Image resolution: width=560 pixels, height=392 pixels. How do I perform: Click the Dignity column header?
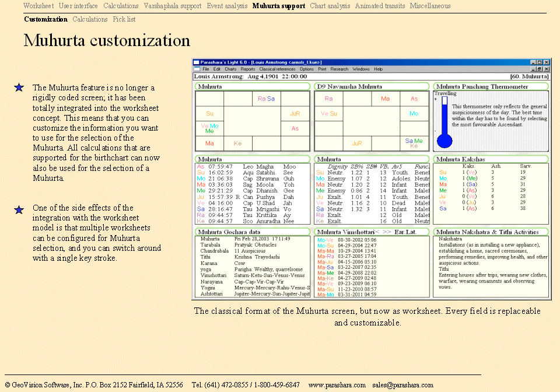(338, 167)
